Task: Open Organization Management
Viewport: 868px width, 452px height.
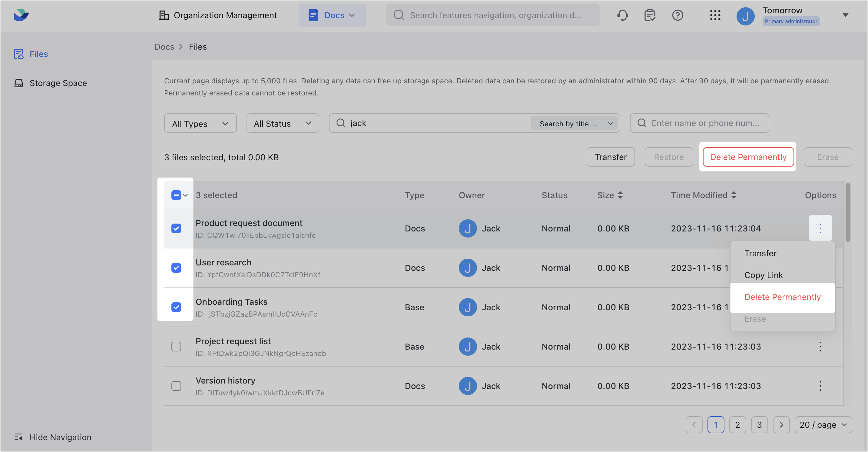Action: [218, 15]
